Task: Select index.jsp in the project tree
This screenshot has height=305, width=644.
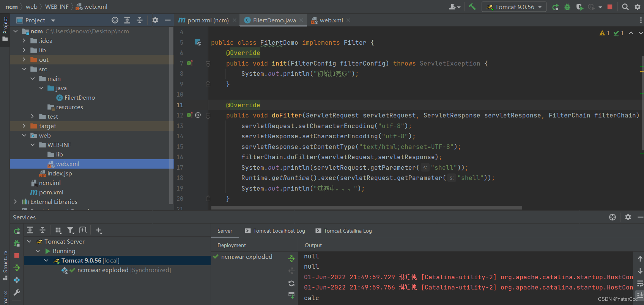Action: tap(60, 173)
